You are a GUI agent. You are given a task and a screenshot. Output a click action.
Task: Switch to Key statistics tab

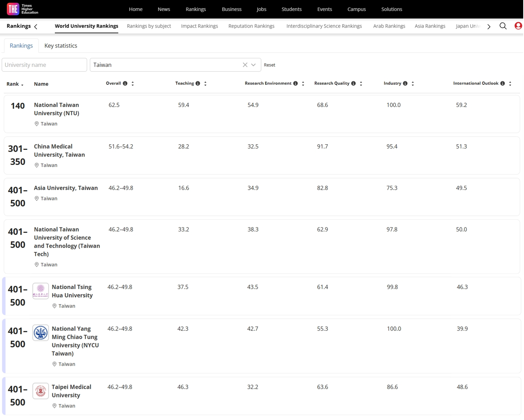click(x=61, y=46)
